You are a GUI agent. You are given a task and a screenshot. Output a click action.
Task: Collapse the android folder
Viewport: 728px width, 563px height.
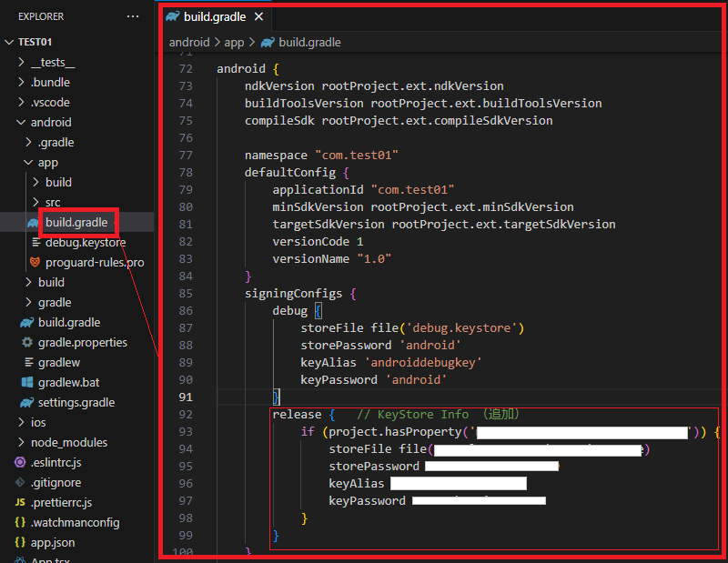tap(50, 122)
